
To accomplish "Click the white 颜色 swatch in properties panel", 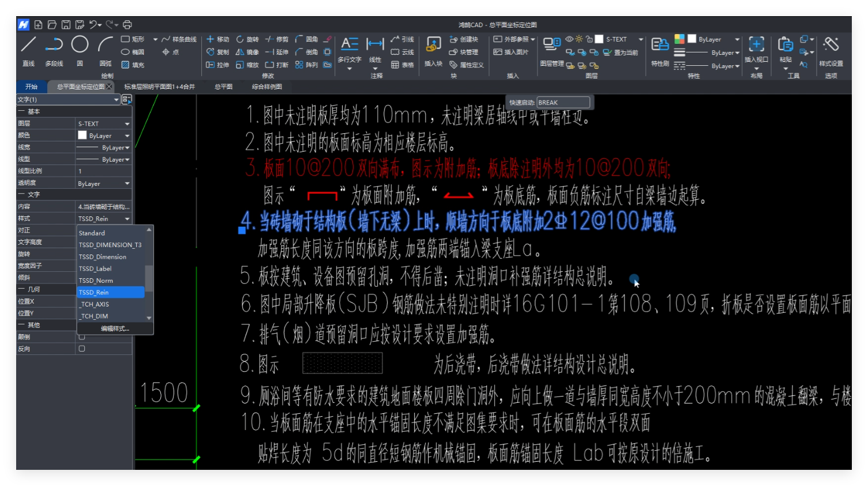I will [82, 135].
